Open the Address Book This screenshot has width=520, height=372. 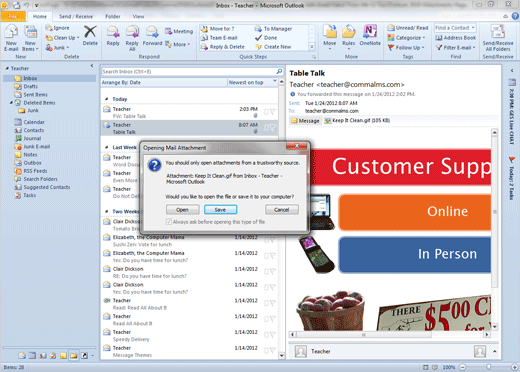(x=456, y=38)
